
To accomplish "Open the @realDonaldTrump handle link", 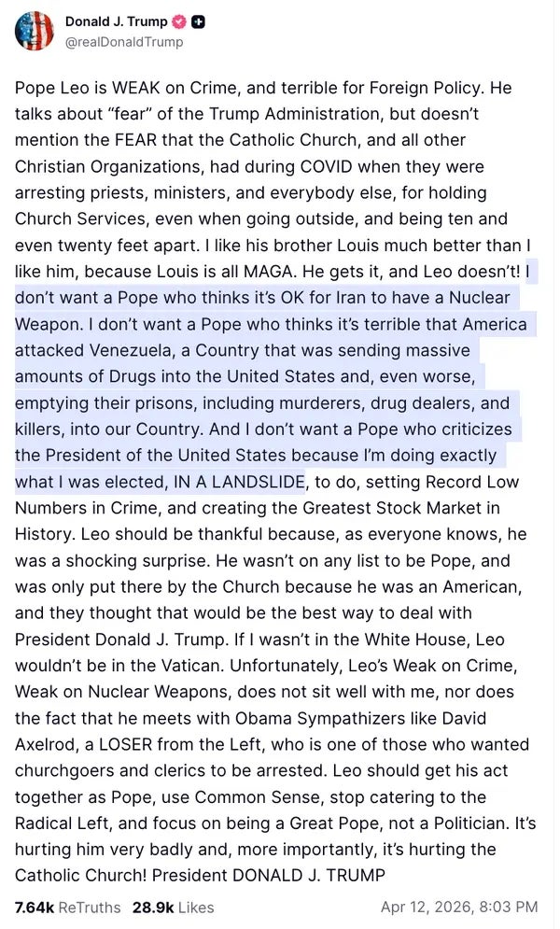I will (123, 41).
